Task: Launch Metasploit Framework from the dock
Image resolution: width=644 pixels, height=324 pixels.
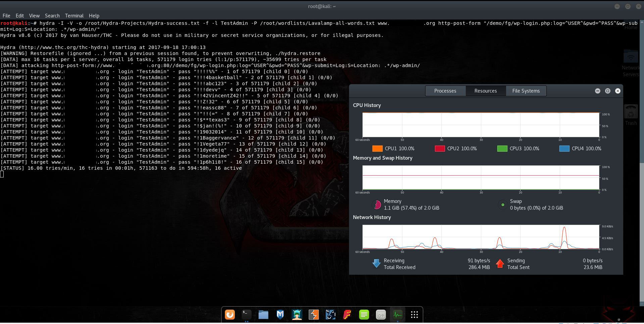Action: [x=280, y=315]
